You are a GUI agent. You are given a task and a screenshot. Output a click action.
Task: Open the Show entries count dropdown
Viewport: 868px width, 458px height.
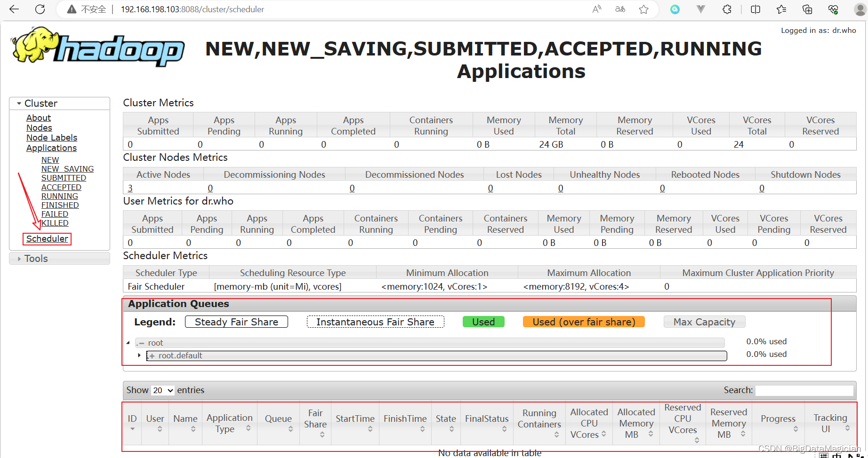(163, 390)
